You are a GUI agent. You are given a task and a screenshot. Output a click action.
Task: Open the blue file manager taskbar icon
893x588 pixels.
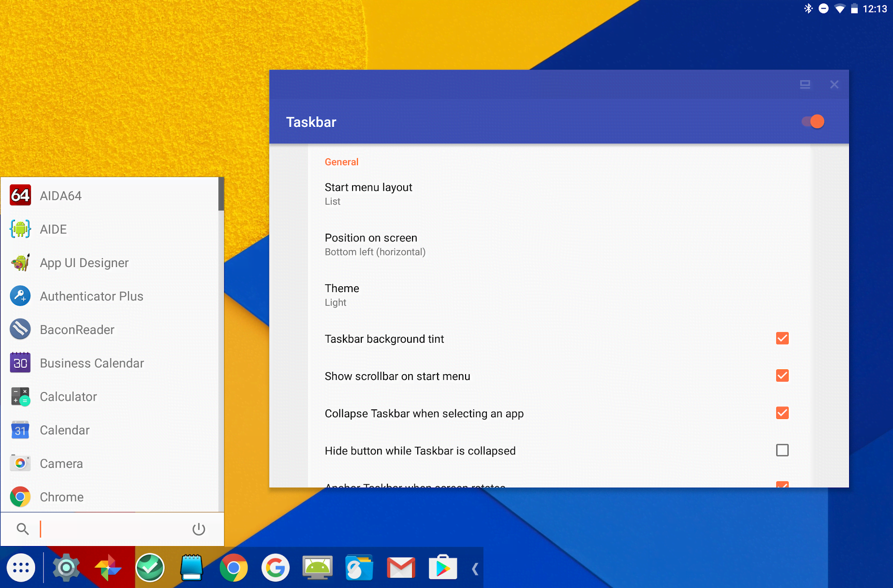click(x=359, y=568)
